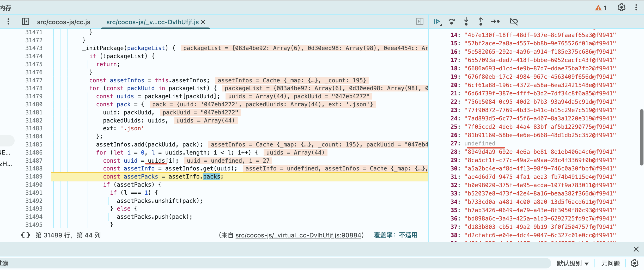Select array entry 14 uuid string
Screen dimensions: 644x270
pyautogui.click(x=540, y=35)
